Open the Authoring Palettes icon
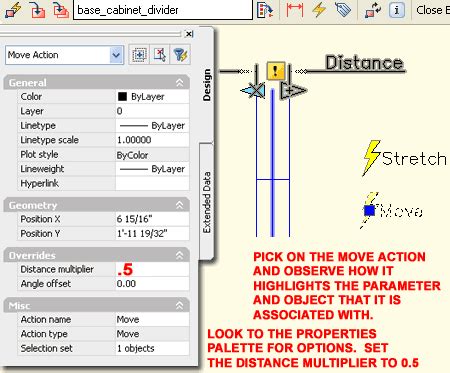The width and height of the screenshot is (450, 373). [265, 10]
